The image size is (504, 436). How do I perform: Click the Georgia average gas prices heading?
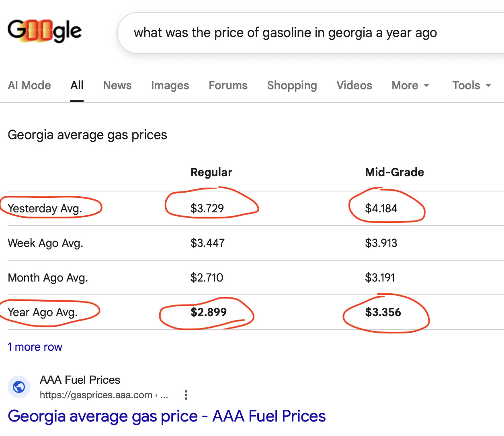click(87, 135)
